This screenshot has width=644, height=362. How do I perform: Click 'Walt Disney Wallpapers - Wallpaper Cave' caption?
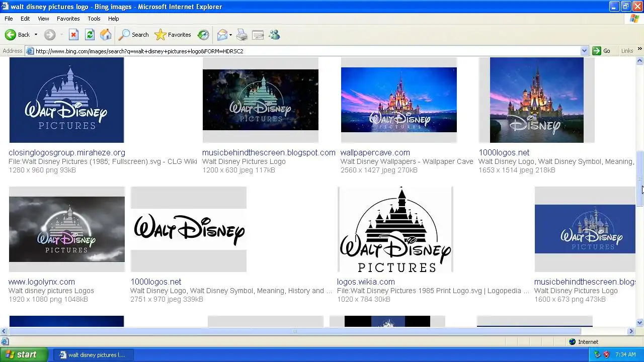point(407,161)
